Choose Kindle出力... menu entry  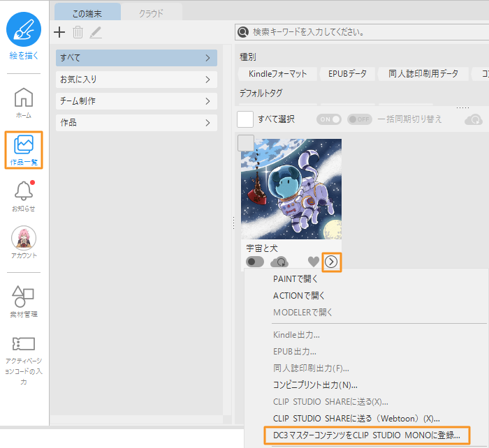[296, 335]
